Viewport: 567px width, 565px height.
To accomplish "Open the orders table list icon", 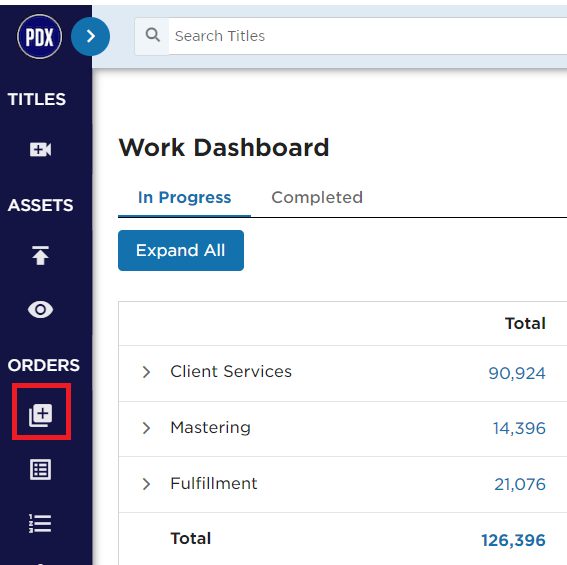I will click(40, 470).
